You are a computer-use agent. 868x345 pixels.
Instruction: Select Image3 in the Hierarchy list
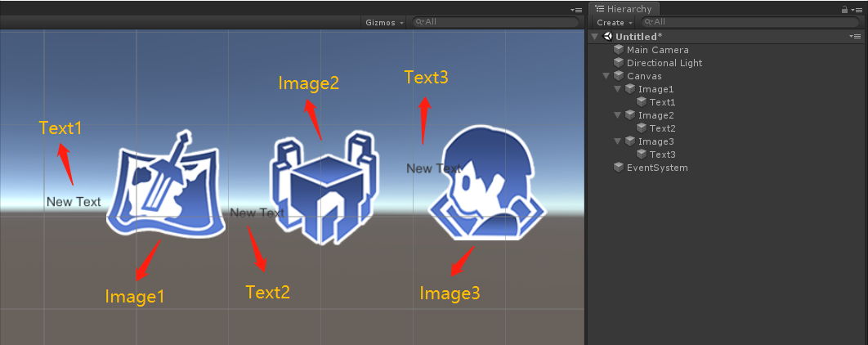tap(655, 141)
